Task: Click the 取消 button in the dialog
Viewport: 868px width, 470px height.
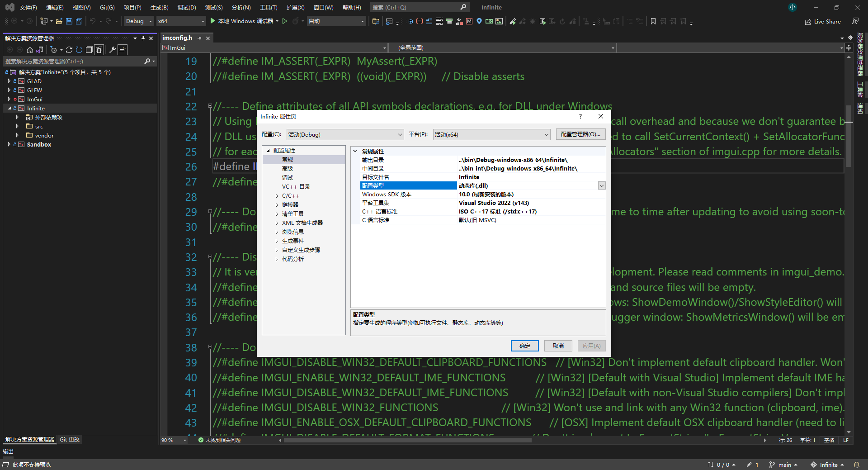Action: pyautogui.click(x=558, y=346)
